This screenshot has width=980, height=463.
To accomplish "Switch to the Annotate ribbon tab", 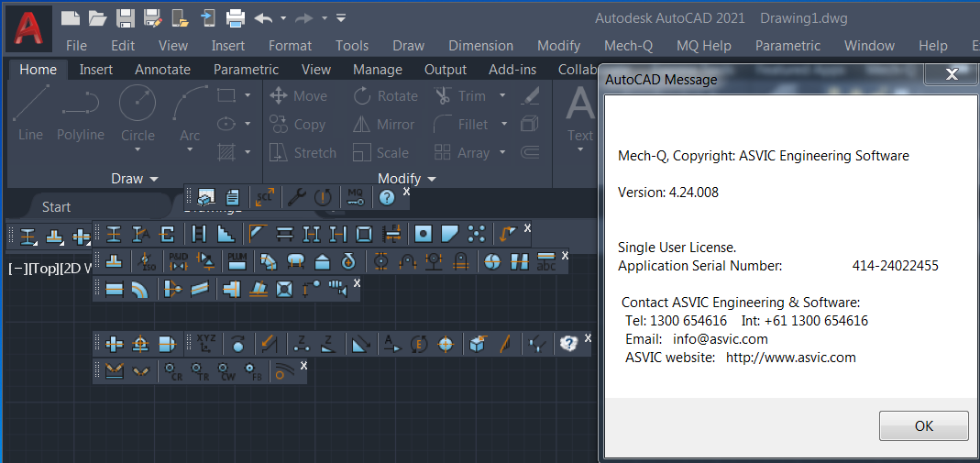I will click(x=162, y=70).
